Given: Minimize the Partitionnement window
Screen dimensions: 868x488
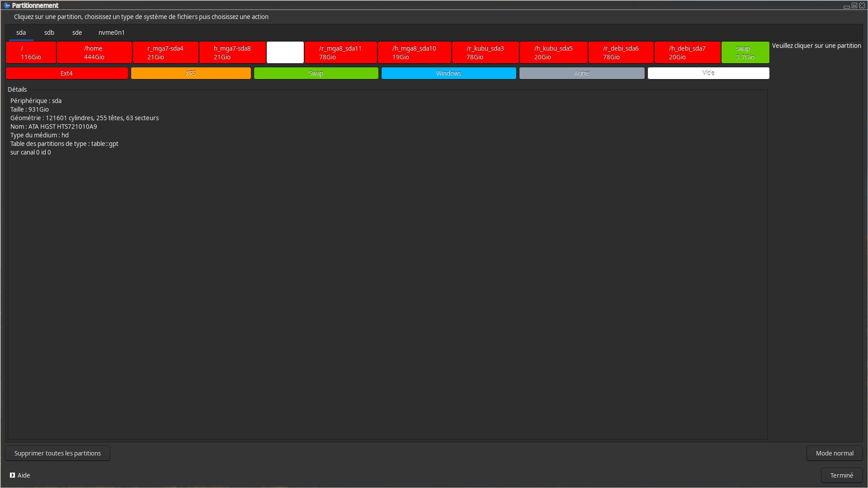Looking at the screenshot, I should pyautogui.click(x=846, y=6).
